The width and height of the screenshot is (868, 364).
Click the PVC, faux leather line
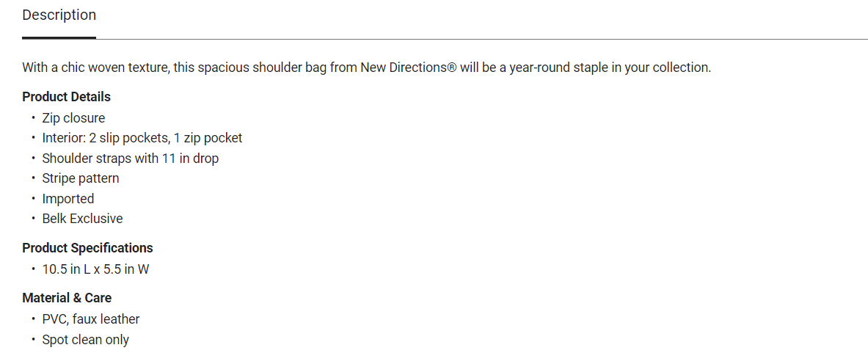(90, 319)
